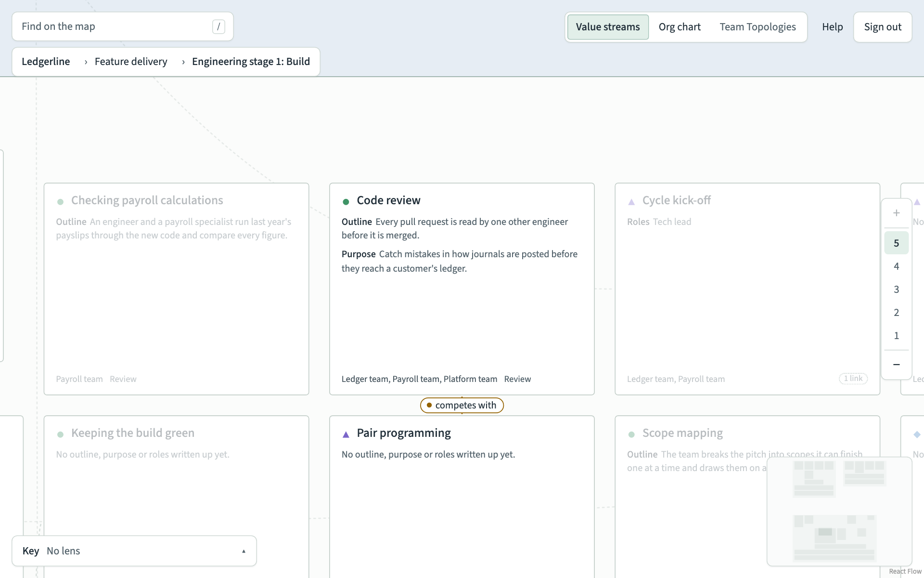Set zoom level to 5
Screen dimensions: 924x578
[x=896, y=243]
